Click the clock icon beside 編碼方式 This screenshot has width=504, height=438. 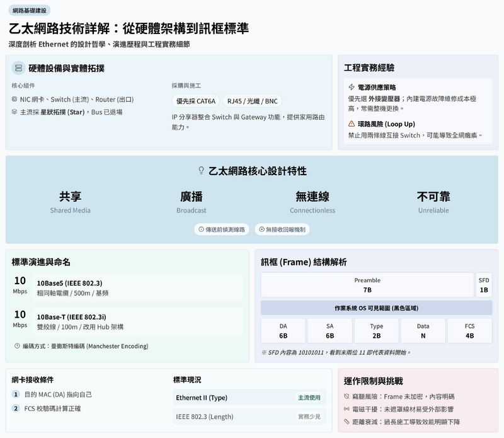[x=17, y=346]
